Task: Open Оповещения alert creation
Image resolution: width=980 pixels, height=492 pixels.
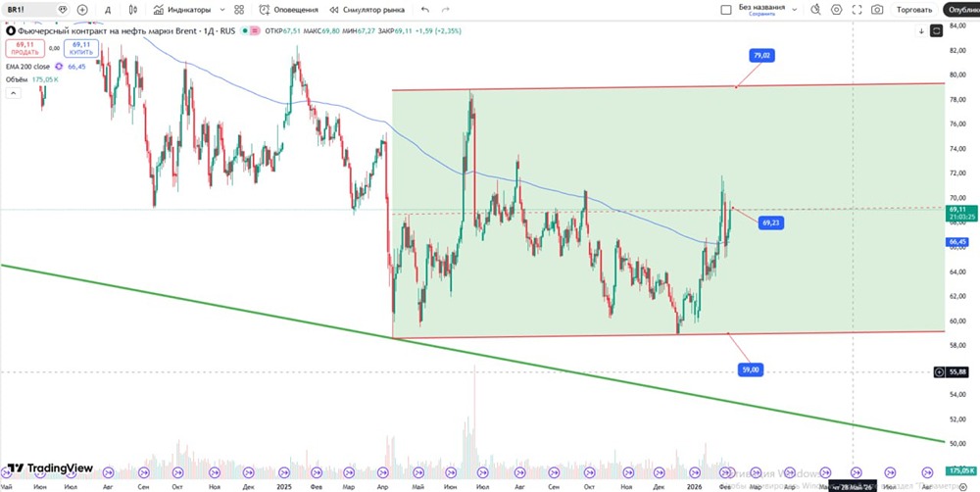Action: 289,10
